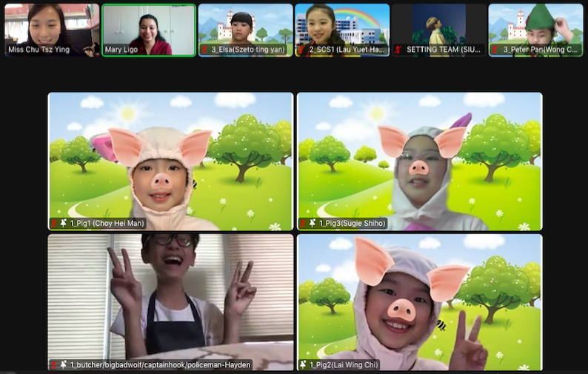The width and height of the screenshot is (588, 374).
Task: Click the name label "3_Peter Pan(Wong C..."
Action: click(x=540, y=50)
